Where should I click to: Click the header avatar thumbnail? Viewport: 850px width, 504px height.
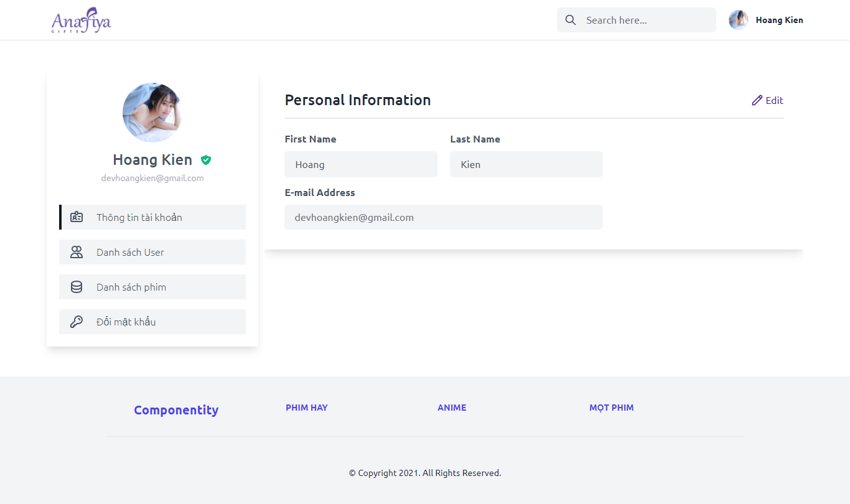click(739, 20)
